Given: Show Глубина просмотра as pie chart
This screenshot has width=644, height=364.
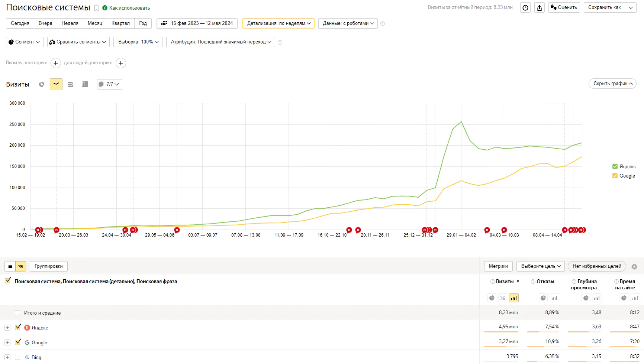Looking at the screenshot, I should click(586, 298).
